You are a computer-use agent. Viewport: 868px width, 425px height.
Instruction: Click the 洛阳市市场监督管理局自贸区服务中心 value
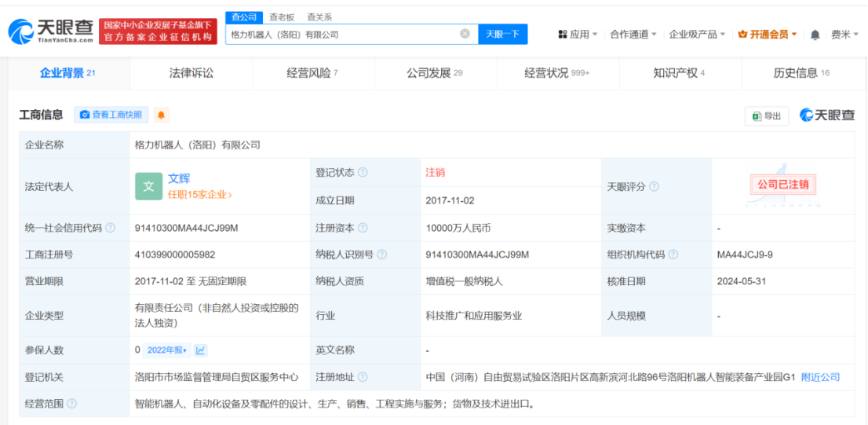[217, 377]
